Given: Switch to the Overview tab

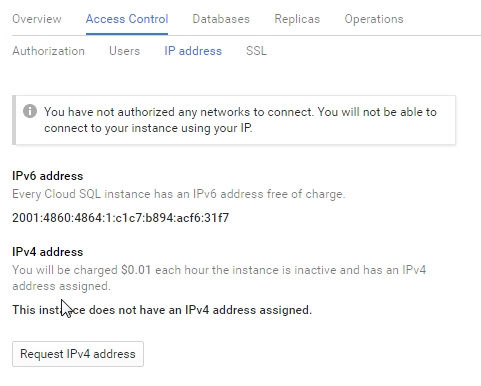Looking at the screenshot, I should [37, 19].
